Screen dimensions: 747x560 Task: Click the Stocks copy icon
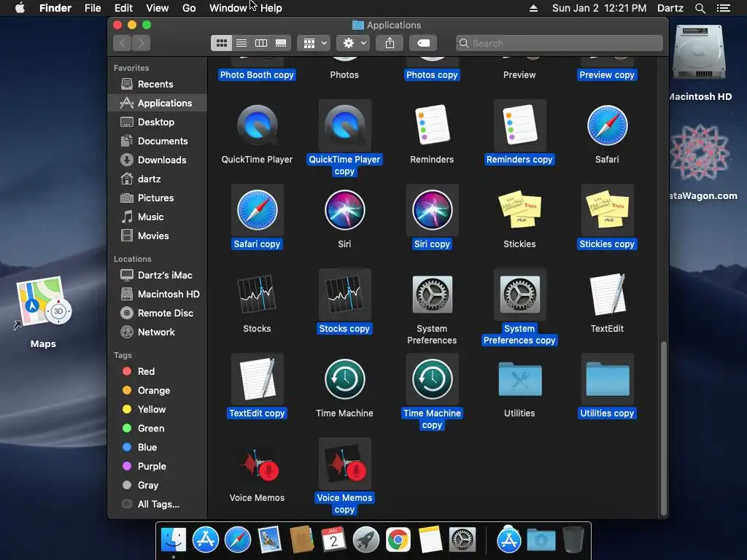344,295
